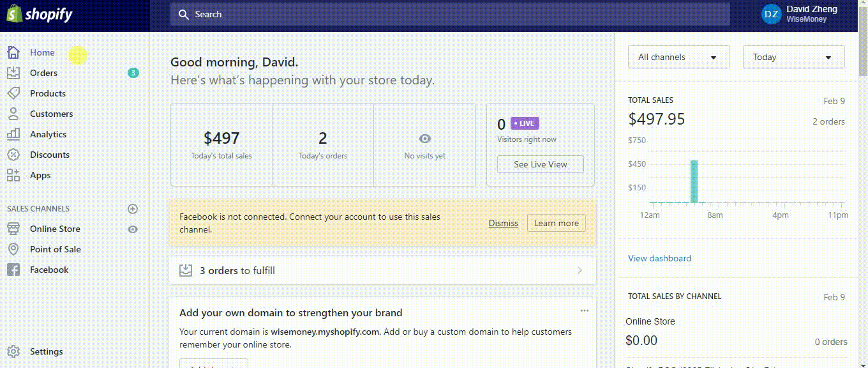Open the 3 orders to fulfill chevron
The image size is (868, 368).
[580, 270]
